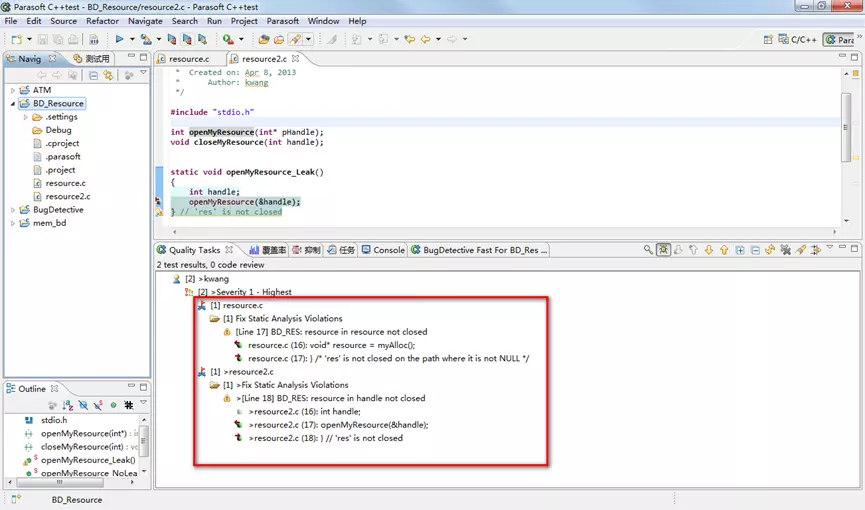Expand the mem_bd project node
This screenshot has width=865, height=510.
[x=13, y=223]
